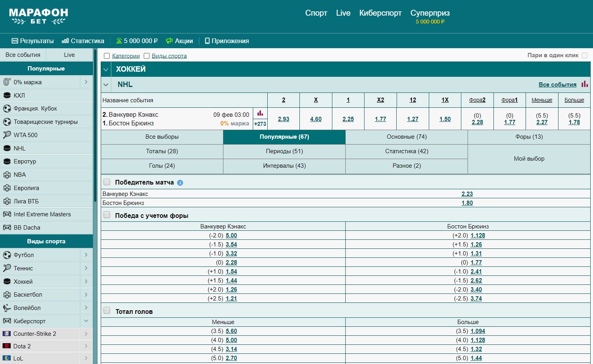Sort by the Фора2 column header

(477, 100)
